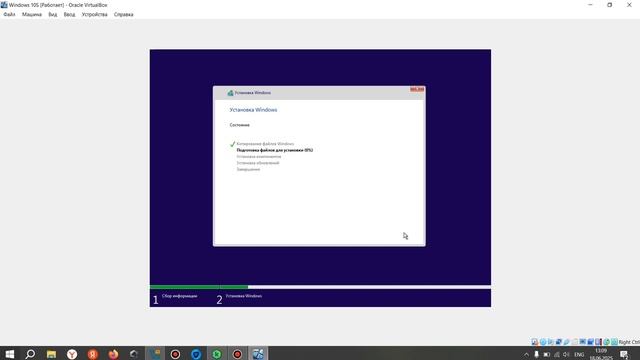640x360 pixels.
Task: Click the Right Ctrl host key label
Action: point(629,342)
